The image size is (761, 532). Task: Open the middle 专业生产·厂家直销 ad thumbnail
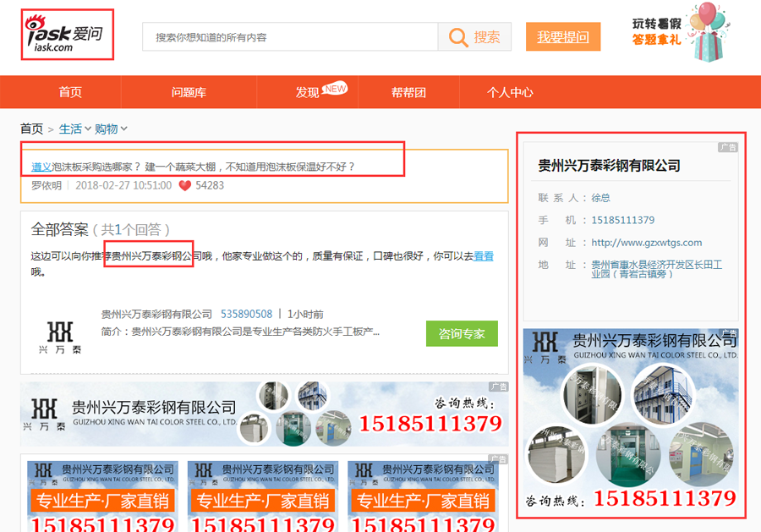[263, 496]
